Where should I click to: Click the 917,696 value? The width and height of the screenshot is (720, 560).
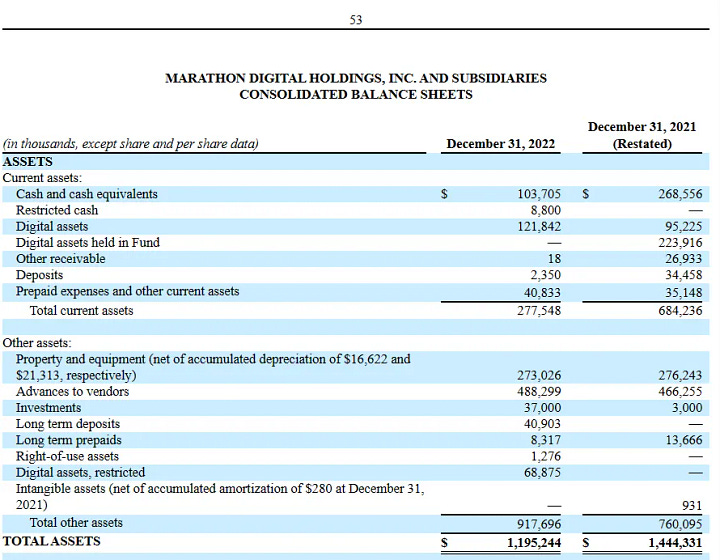539,524
